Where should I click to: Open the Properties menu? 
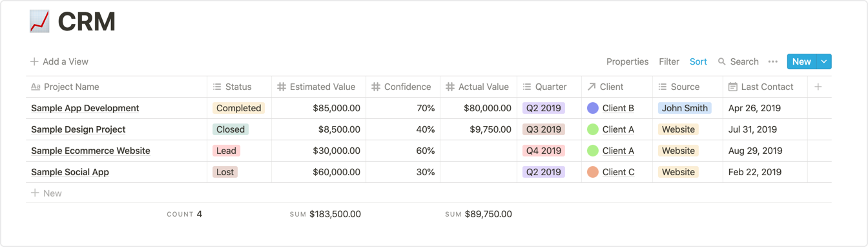[627, 61]
